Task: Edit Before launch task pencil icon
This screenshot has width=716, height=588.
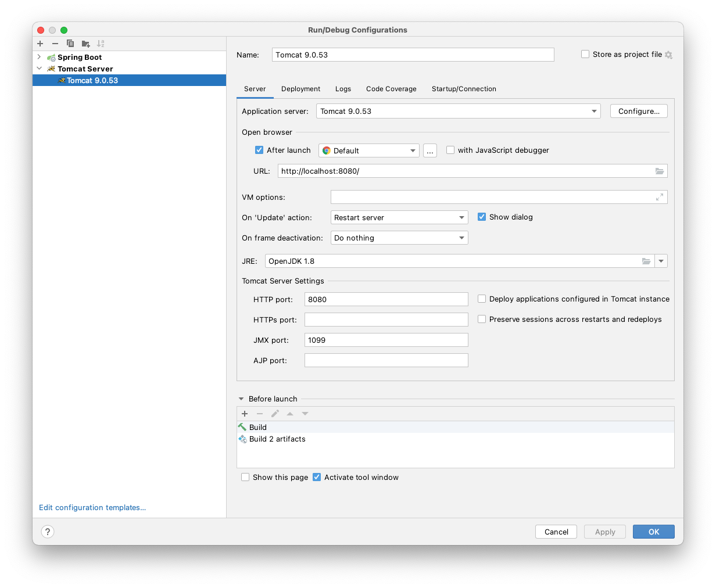Action: pyautogui.click(x=275, y=414)
